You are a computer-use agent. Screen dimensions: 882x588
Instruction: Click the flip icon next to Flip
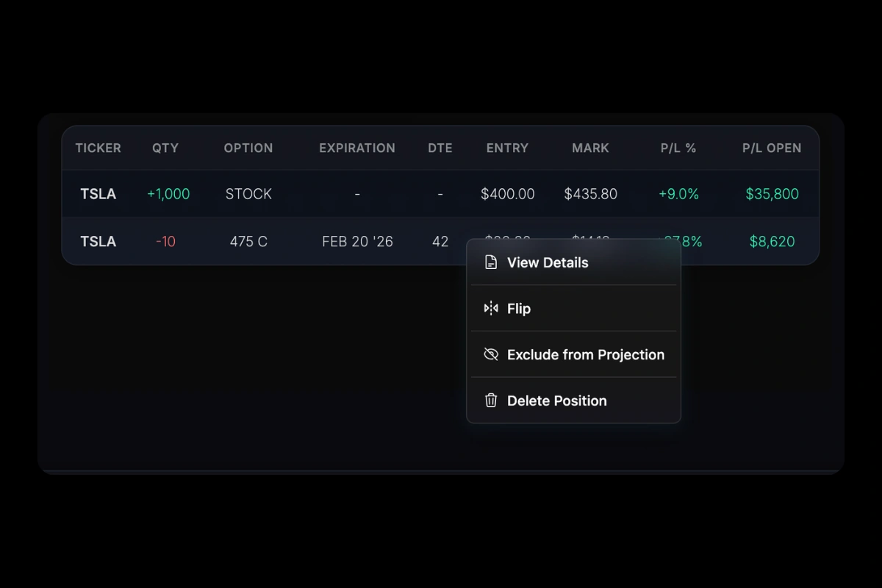click(490, 309)
